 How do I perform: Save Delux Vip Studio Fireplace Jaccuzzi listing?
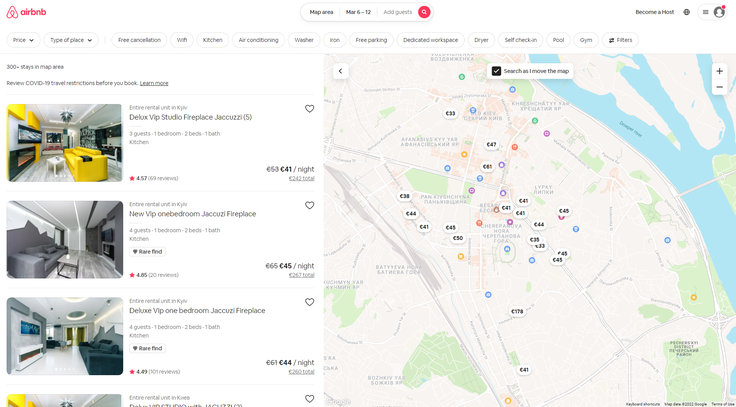pos(309,109)
